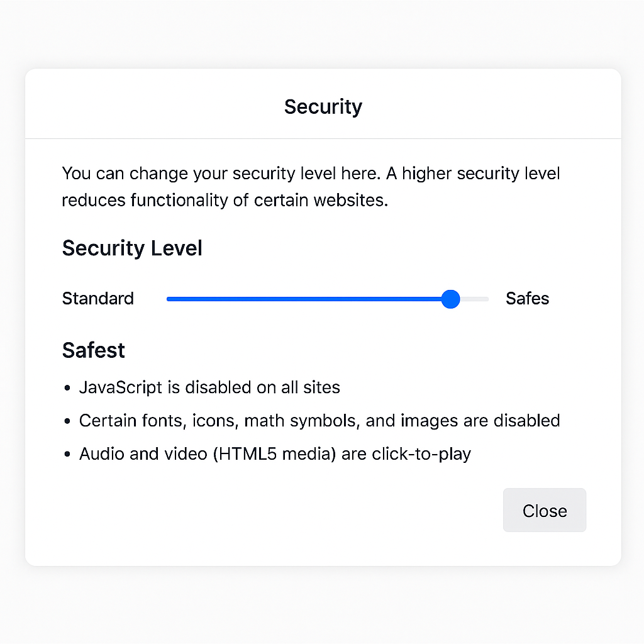Viewport: 644px width, 644px height.
Task: Click the Security Level heading
Action: tap(131, 248)
